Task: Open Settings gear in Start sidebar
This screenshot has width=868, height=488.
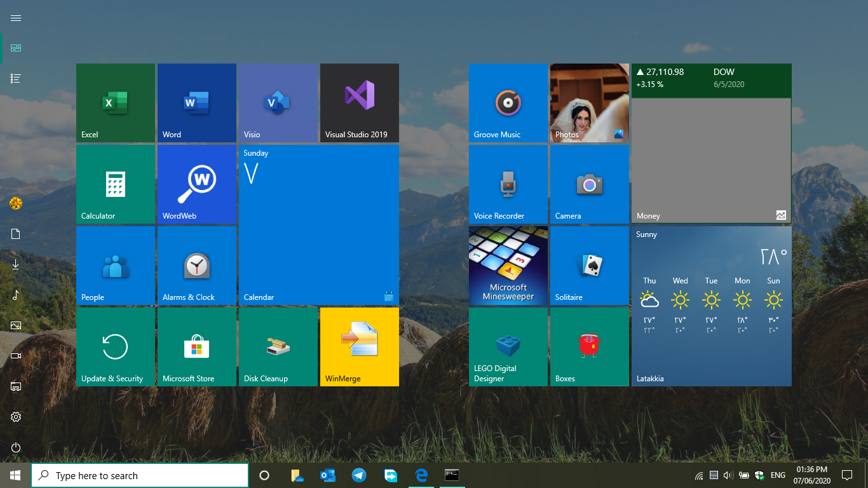Action: coord(16,417)
